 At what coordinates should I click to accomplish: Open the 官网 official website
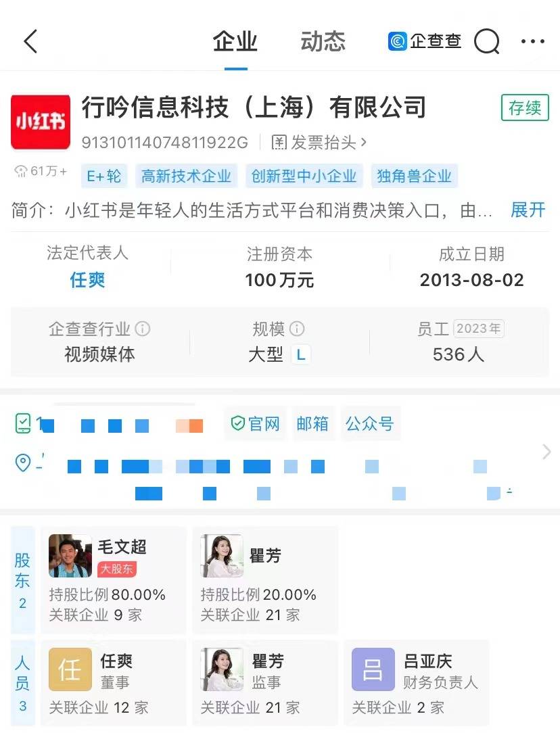(255, 423)
